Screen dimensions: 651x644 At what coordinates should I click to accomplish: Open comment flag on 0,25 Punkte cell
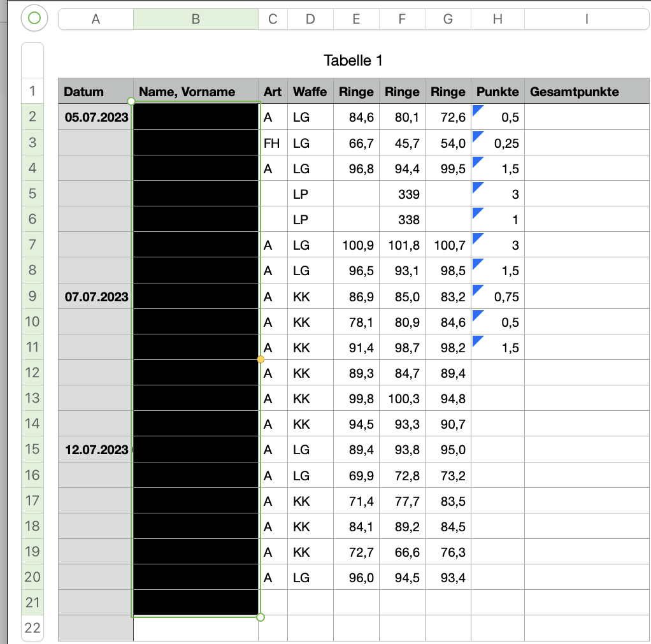coord(478,136)
